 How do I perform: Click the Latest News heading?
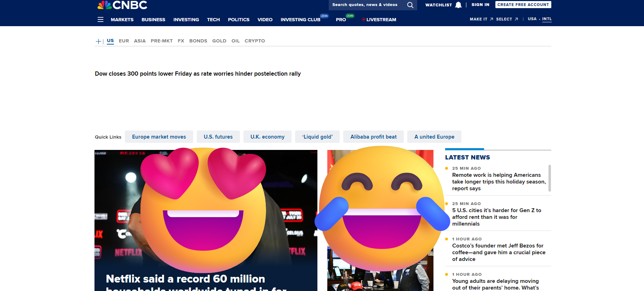click(x=467, y=157)
